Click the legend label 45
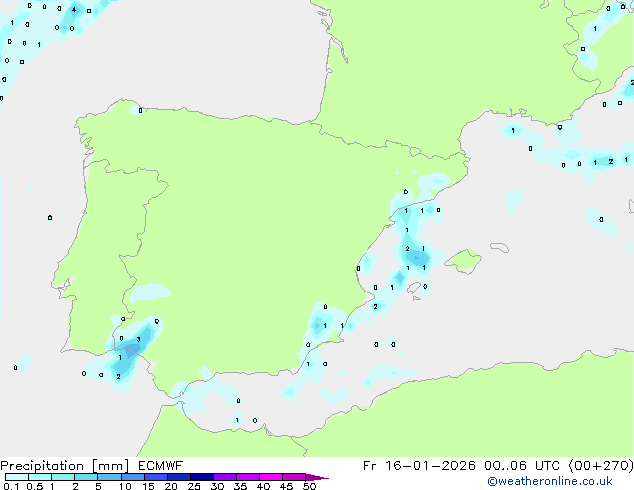 click(286, 486)
